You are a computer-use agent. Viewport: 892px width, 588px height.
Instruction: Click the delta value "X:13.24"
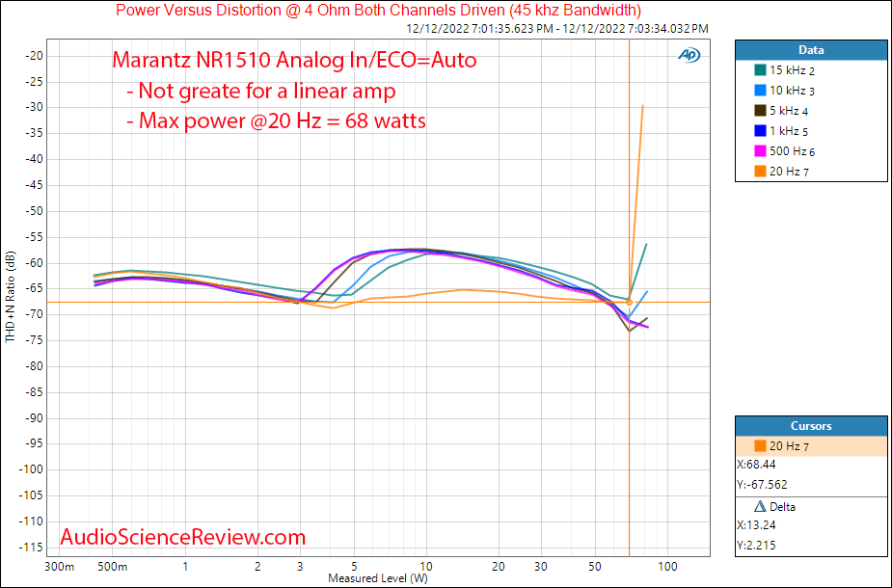pos(756,525)
